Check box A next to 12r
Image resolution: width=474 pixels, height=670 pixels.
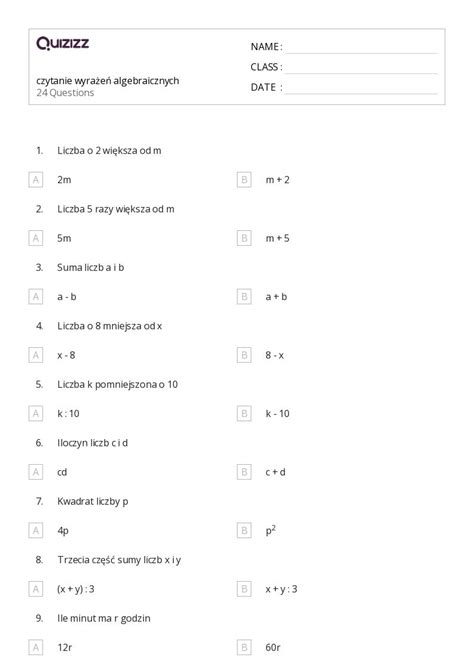36,648
